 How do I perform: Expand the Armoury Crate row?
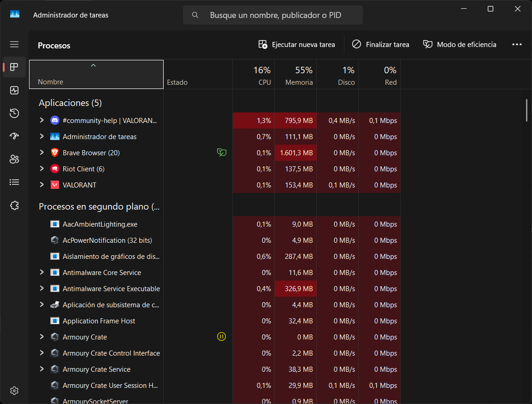pos(42,337)
